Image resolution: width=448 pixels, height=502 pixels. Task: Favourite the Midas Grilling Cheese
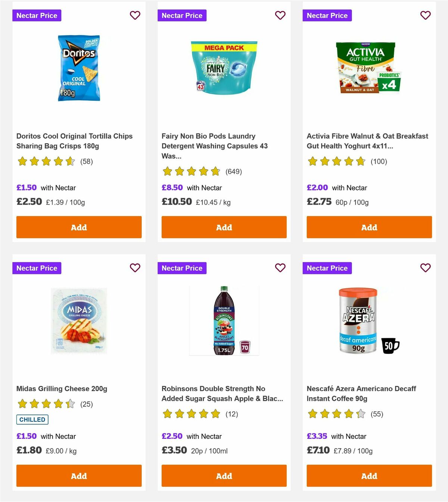pyautogui.click(x=135, y=268)
